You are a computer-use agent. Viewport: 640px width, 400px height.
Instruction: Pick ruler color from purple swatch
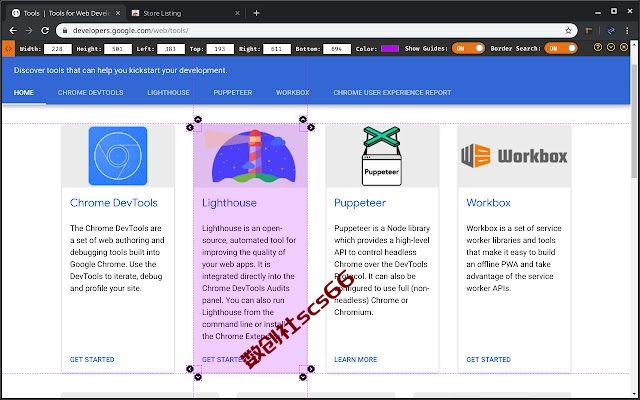coord(390,49)
